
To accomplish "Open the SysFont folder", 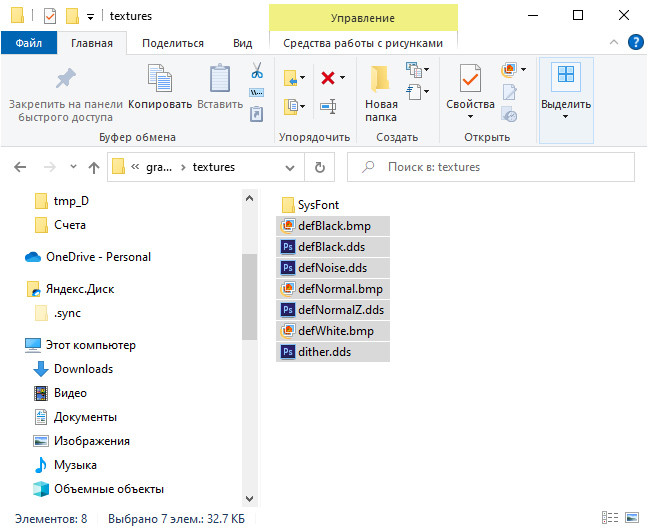I will 310,205.
